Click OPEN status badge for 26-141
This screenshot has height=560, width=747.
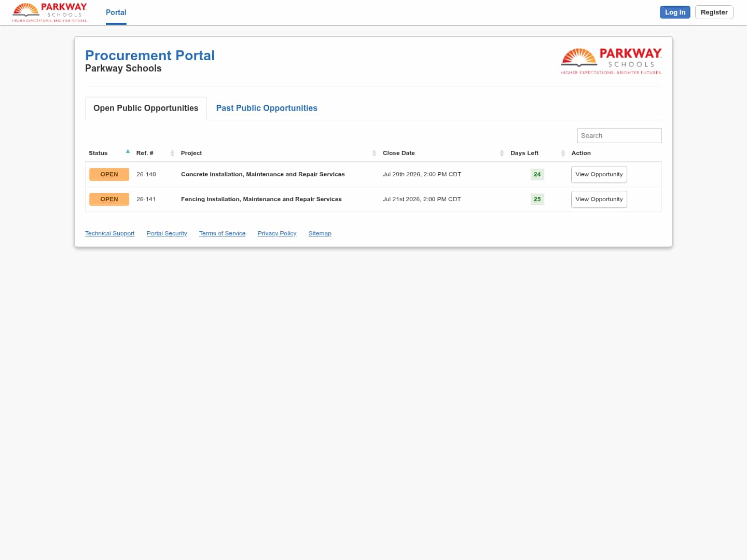pos(109,199)
